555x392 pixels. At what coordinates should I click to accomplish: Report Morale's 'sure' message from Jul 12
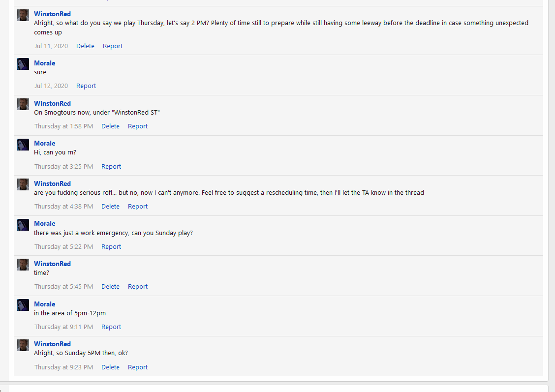[86, 86]
